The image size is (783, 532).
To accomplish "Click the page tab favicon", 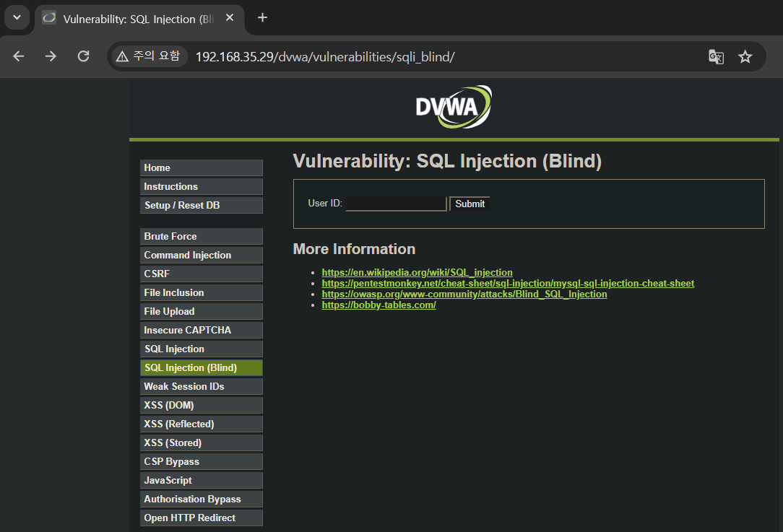I will (49, 19).
